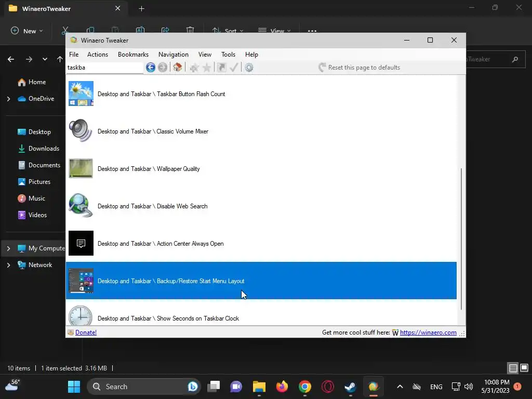The image size is (532, 399).
Task: Click New button in File Explorer
Action: tap(27, 31)
